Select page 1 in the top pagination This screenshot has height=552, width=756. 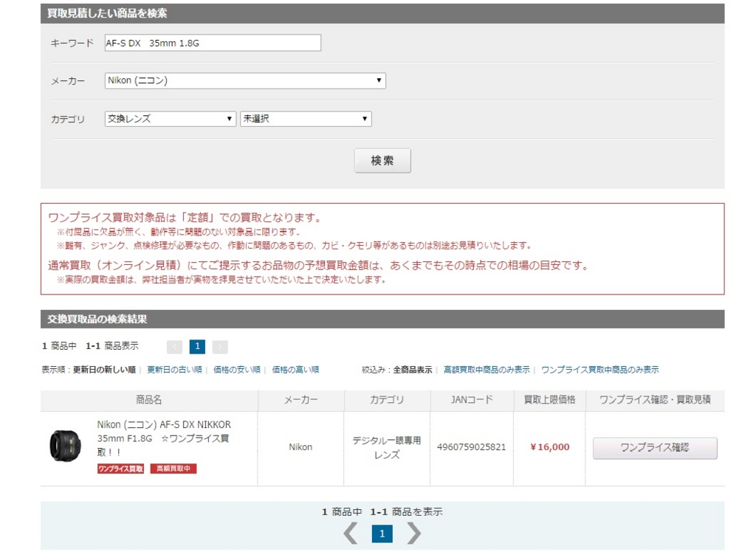[197, 347]
